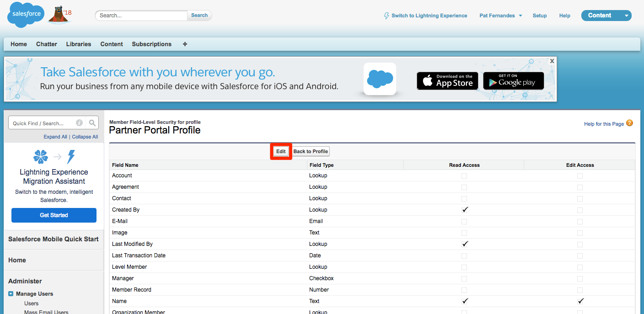Click the Image field name
This screenshot has width=644, height=314.
[x=120, y=233]
